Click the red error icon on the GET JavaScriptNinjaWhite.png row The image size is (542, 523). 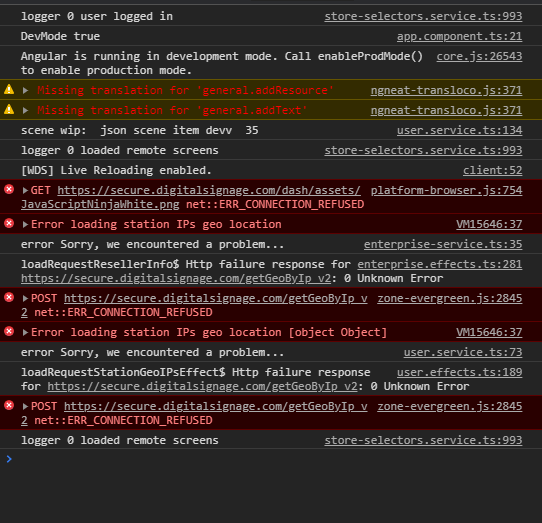[9, 189]
